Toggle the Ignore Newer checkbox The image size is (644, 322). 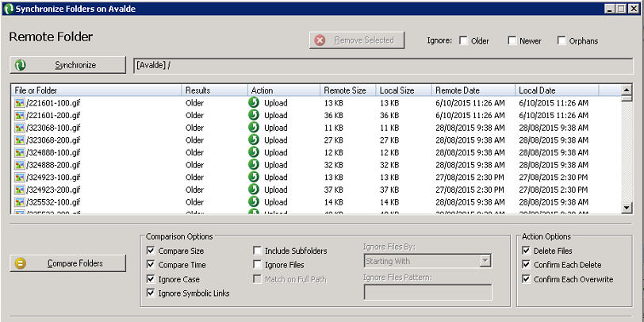pyautogui.click(x=512, y=40)
